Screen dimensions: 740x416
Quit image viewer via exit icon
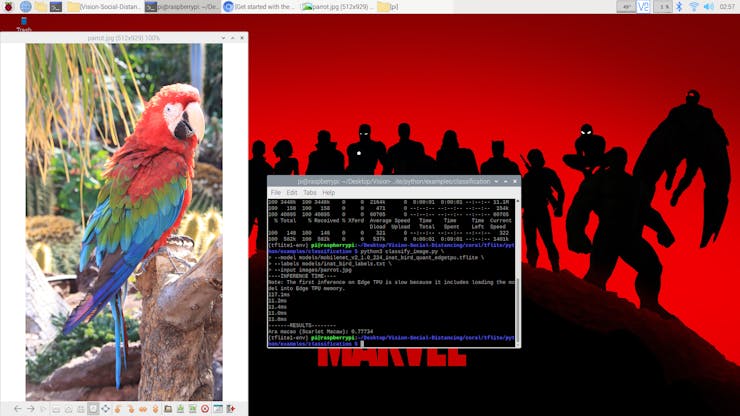pyautogui.click(x=230, y=408)
